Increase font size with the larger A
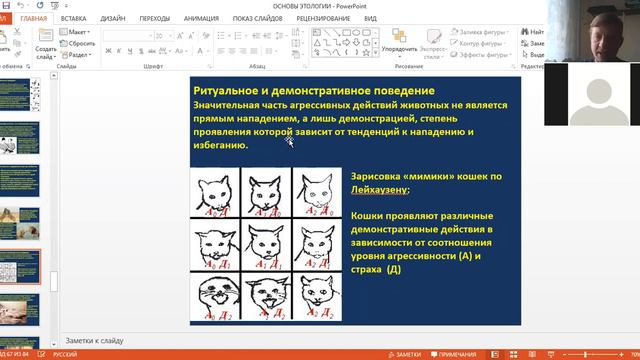640x360 pixels. (180, 36)
